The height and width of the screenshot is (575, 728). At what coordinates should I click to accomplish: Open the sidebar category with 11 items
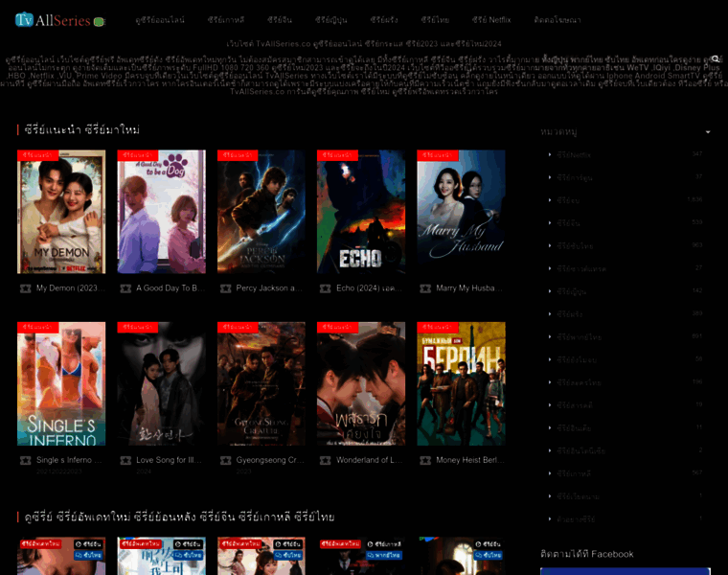point(574,428)
